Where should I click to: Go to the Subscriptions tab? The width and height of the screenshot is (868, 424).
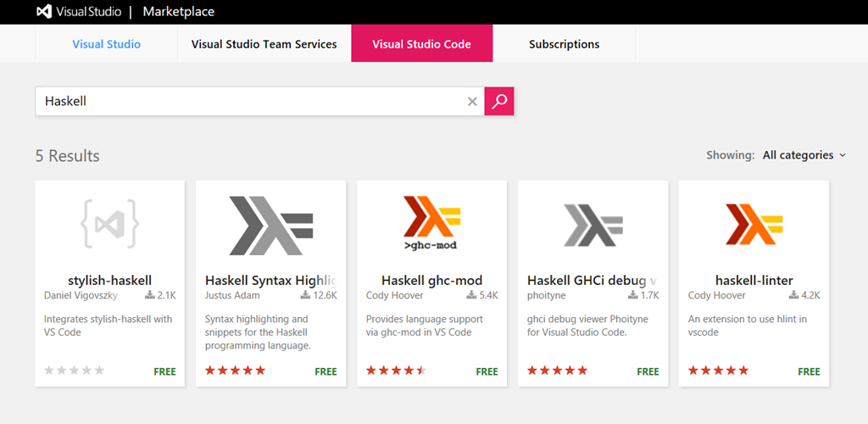click(x=564, y=44)
